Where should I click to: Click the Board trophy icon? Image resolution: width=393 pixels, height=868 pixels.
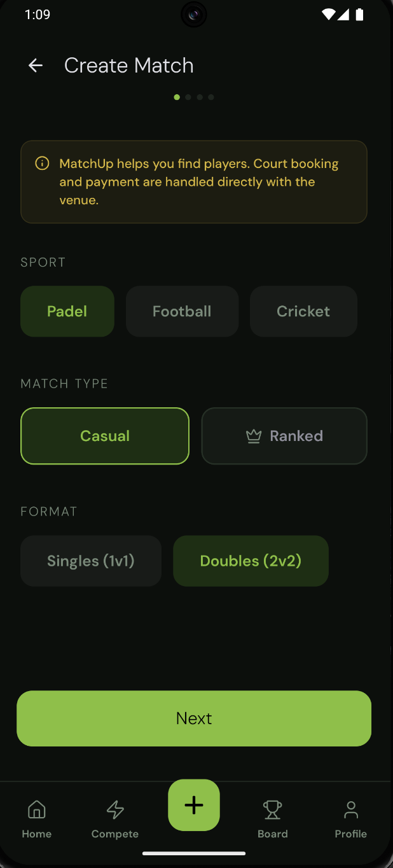[x=272, y=809]
